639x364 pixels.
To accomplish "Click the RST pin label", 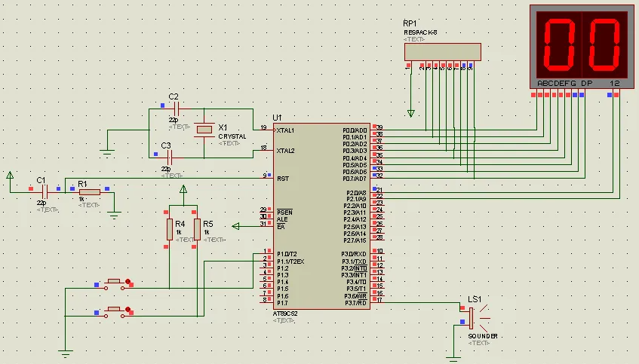I will 283,179.
